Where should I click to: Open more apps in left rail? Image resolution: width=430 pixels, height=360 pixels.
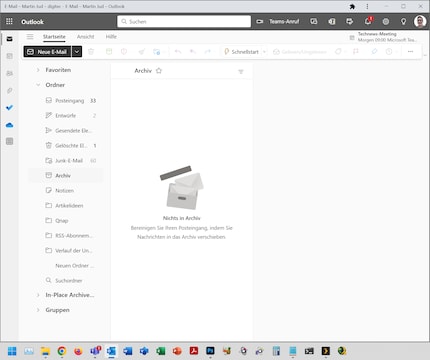[x=9, y=141]
